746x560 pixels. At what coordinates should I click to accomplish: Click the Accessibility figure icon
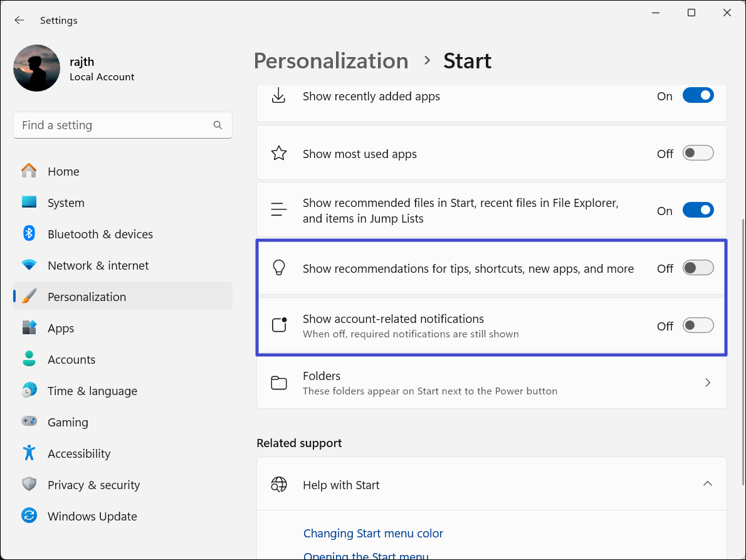(x=29, y=453)
